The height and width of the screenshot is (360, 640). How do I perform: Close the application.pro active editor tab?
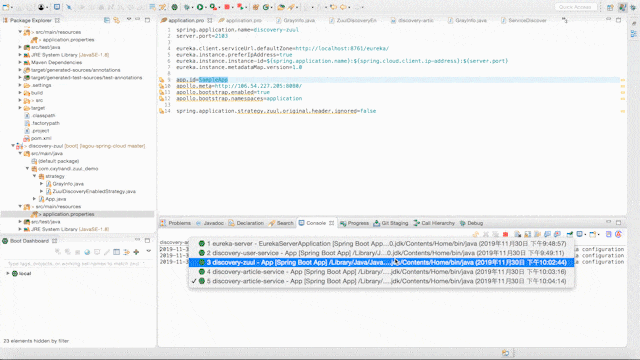(x=210, y=20)
